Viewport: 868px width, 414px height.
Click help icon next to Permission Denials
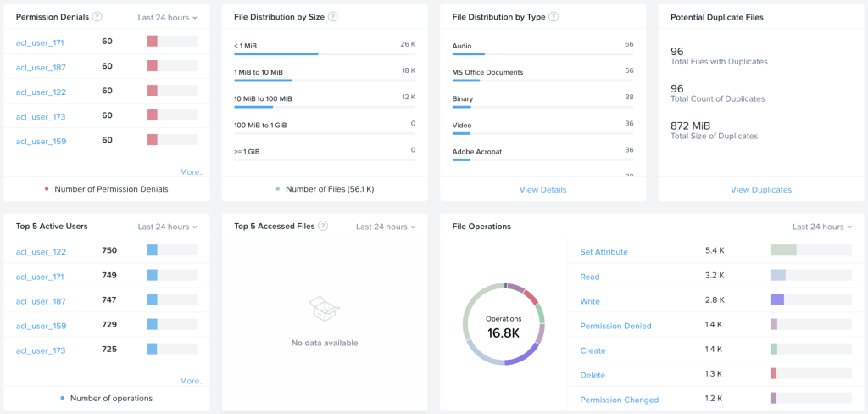coord(97,17)
